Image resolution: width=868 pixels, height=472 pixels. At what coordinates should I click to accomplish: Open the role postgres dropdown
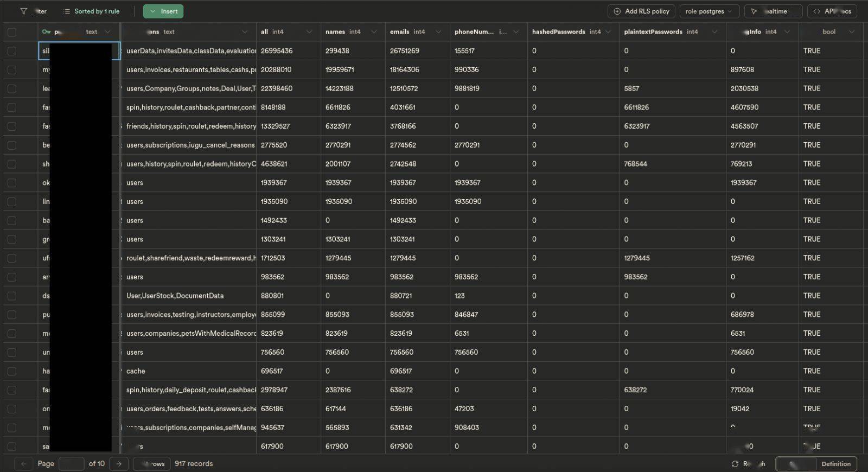coord(709,11)
